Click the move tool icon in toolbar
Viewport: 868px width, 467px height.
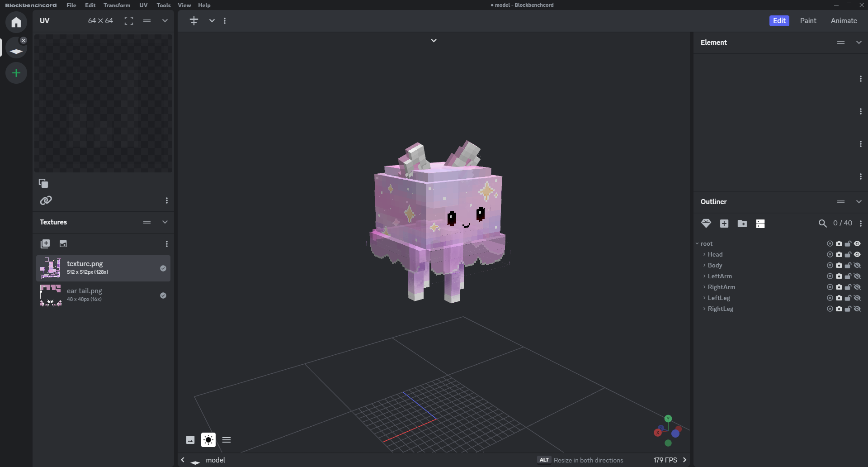click(194, 21)
